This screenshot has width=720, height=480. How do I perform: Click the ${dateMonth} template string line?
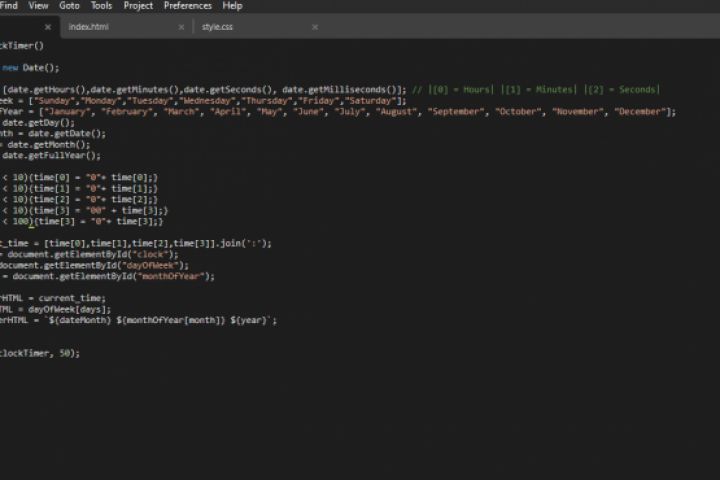(x=139, y=321)
